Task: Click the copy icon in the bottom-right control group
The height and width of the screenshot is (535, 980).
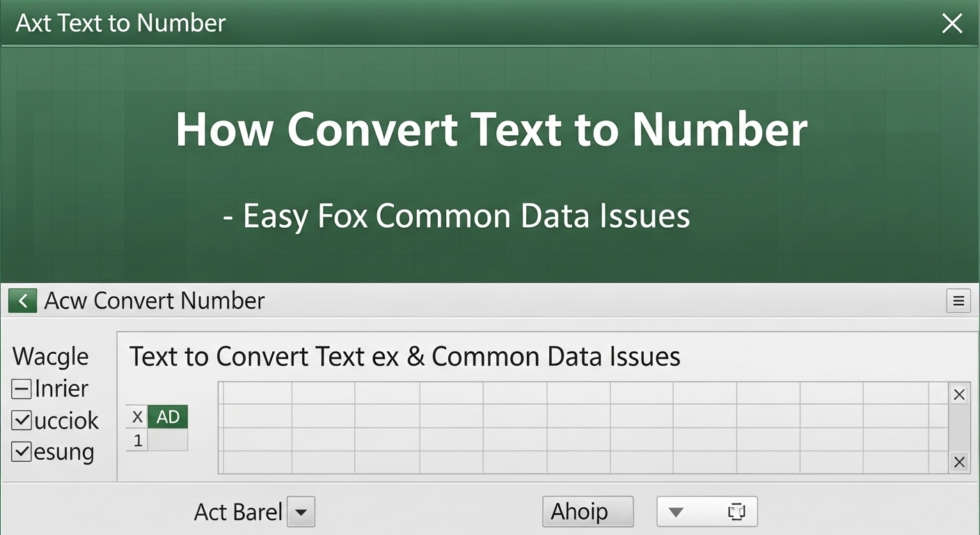Action: pos(736,511)
